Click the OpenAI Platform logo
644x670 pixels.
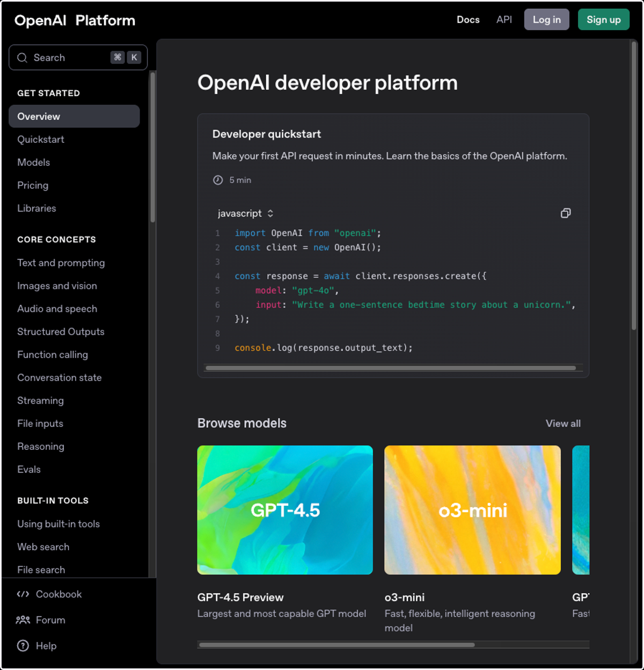coord(75,20)
